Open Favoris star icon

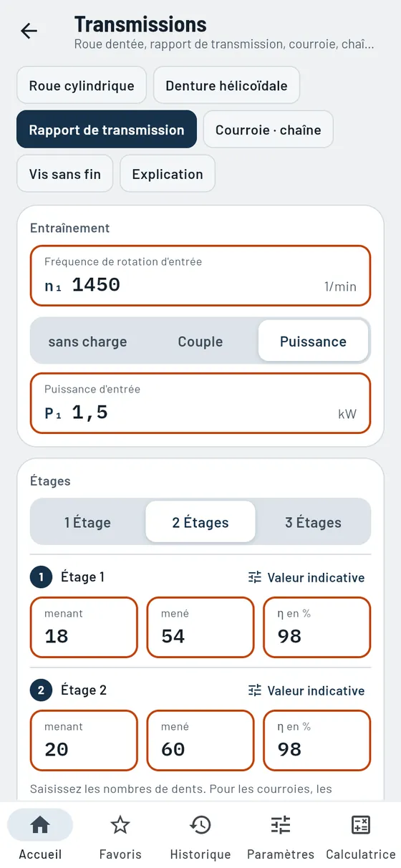[x=120, y=825]
